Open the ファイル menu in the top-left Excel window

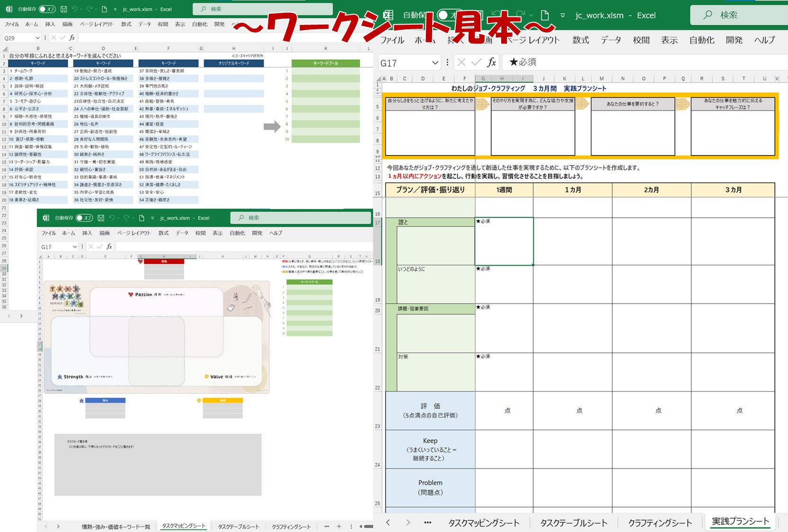(x=12, y=24)
